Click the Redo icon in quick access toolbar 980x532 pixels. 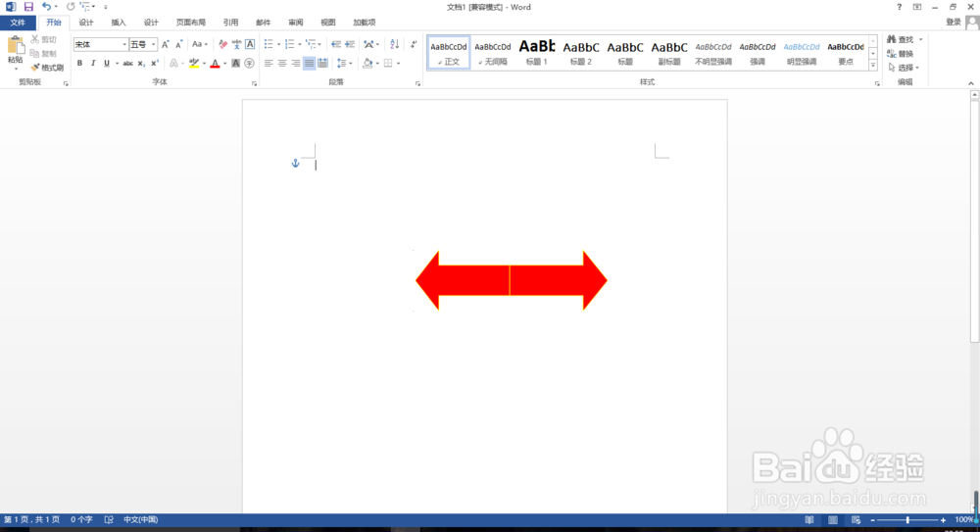(71, 7)
